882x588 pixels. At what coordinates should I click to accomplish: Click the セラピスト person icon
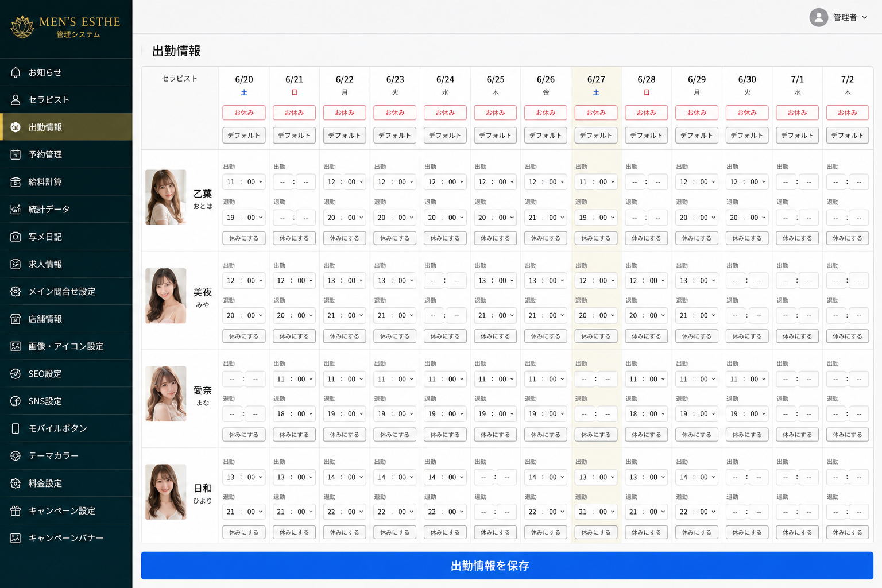coord(16,99)
